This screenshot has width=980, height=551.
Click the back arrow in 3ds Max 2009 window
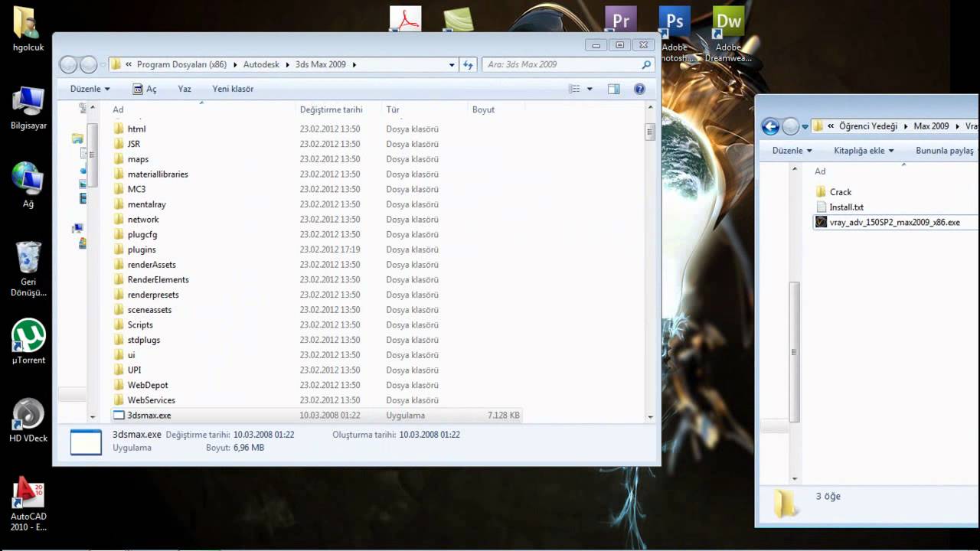tap(69, 65)
